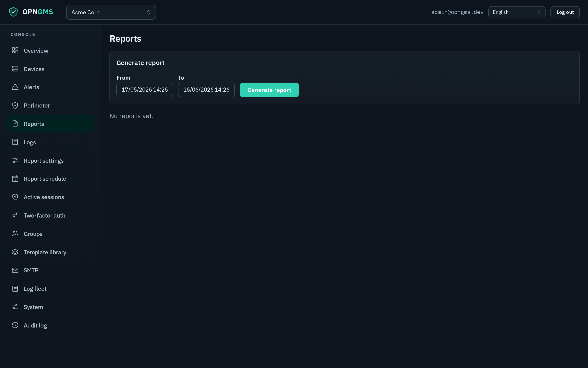Open SMTP configuration
Viewport: 588px width, 368px height.
pyautogui.click(x=51, y=270)
